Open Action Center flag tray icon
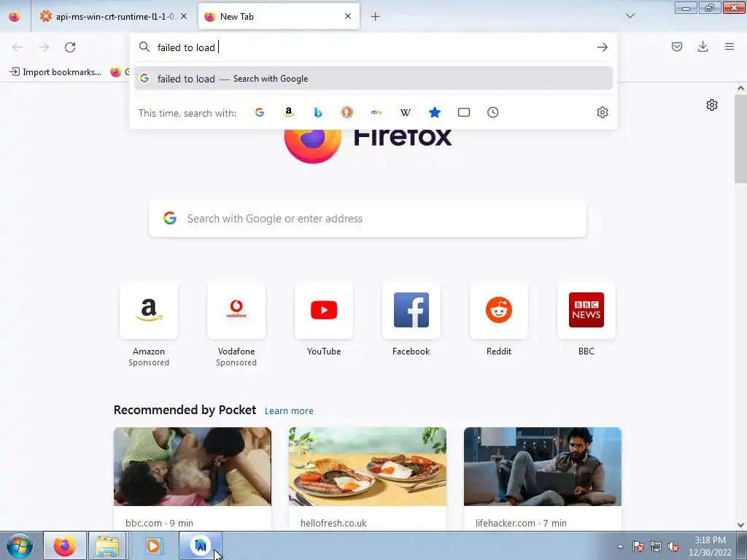The height and width of the screenshot is (560, 747). pos(638,547)
